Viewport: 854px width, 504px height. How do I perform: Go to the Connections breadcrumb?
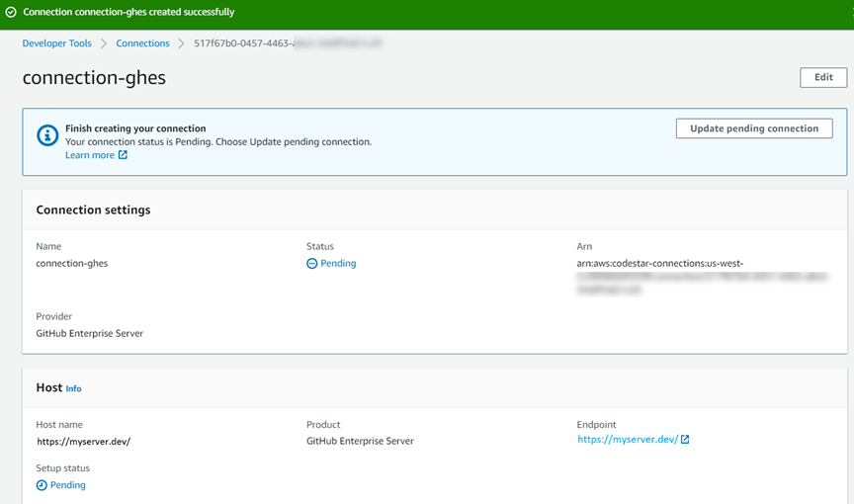click(x=142, y=43)
